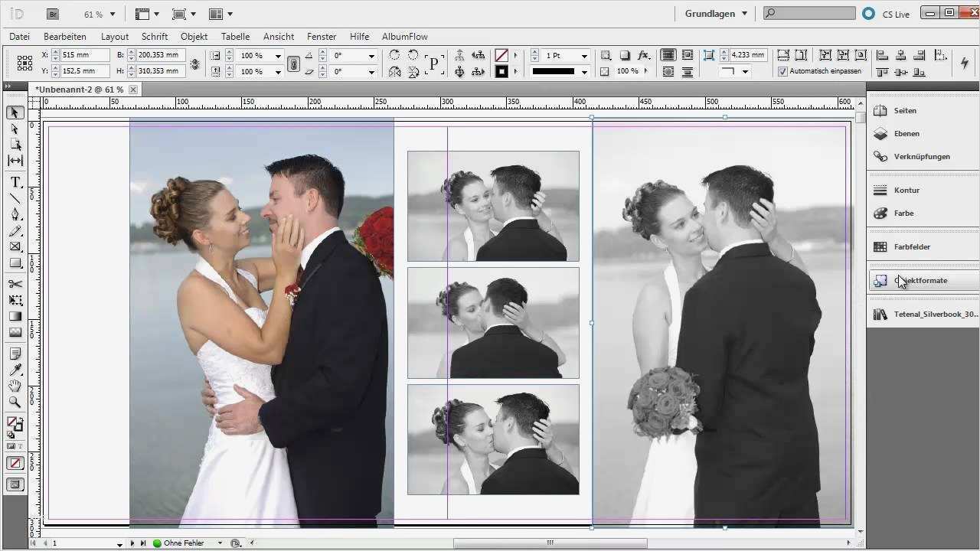
Task: Toggle the constrain scaling proportions link
Action: 294,64
